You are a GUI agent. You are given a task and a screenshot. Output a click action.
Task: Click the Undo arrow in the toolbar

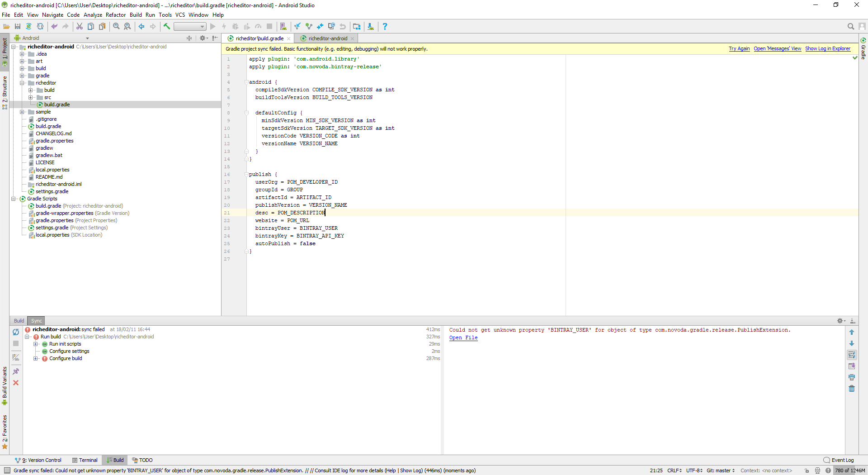click(x=54, y=26)
